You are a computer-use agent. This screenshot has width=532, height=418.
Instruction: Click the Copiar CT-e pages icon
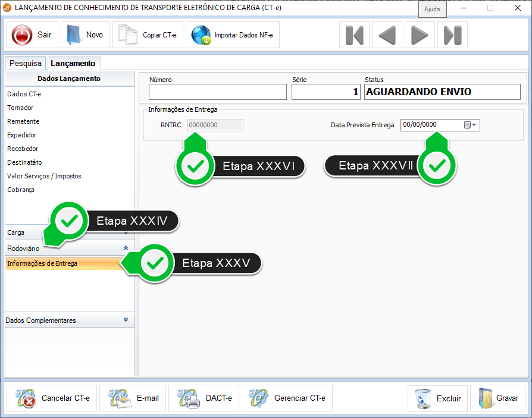(x=127, y=34)
